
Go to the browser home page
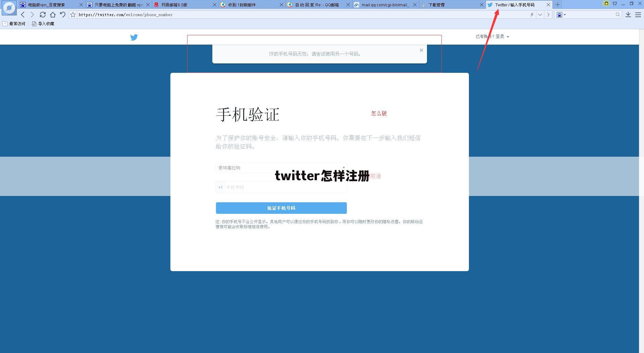tap(53, 15)
